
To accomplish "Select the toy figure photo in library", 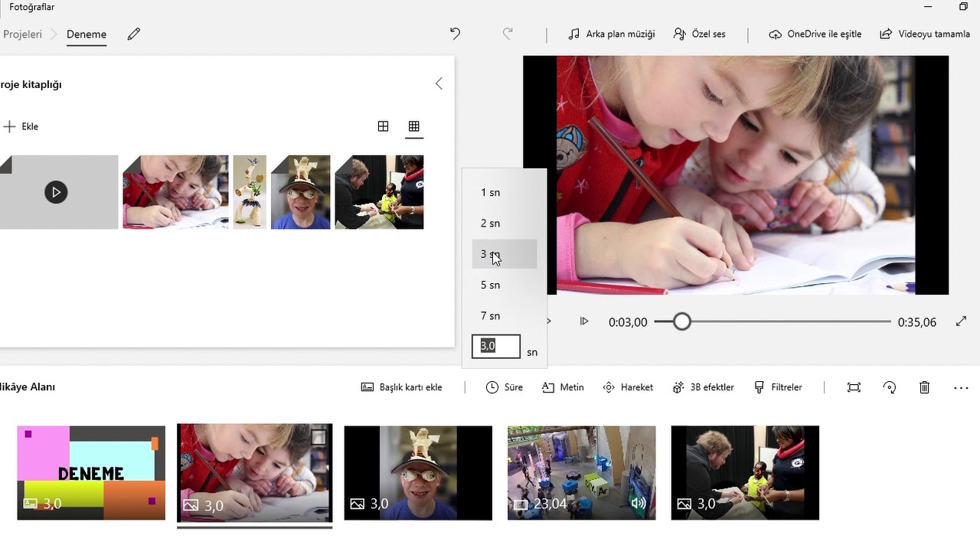I will coord(250,192).
